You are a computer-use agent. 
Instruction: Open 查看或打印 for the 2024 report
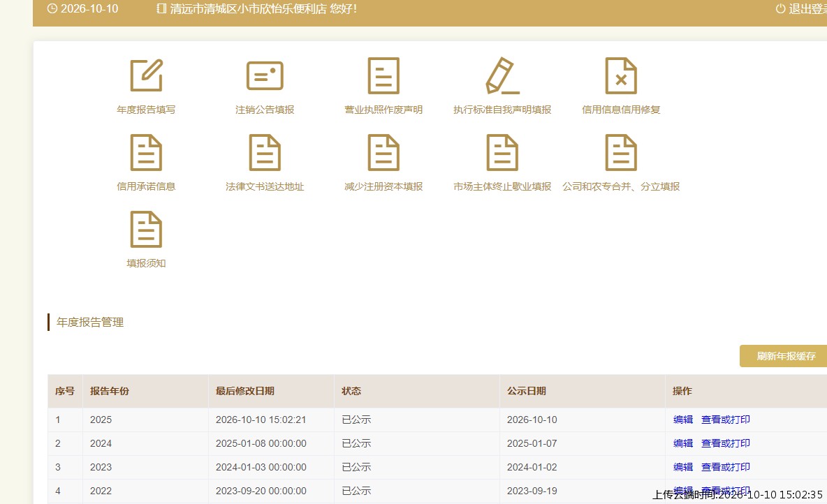[x=725, y=443]
